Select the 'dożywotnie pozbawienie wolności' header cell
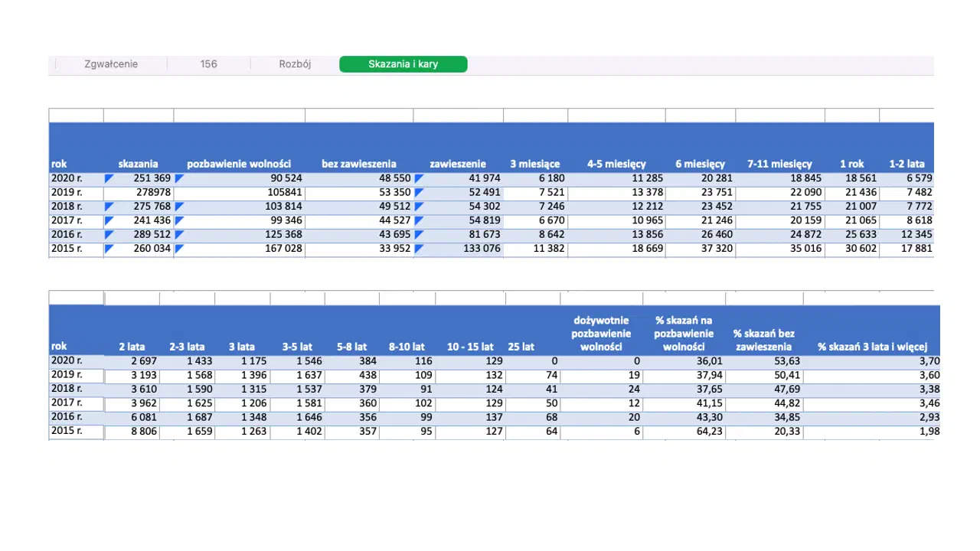This screenshot has width=980, height=551. tap(601, 333)
